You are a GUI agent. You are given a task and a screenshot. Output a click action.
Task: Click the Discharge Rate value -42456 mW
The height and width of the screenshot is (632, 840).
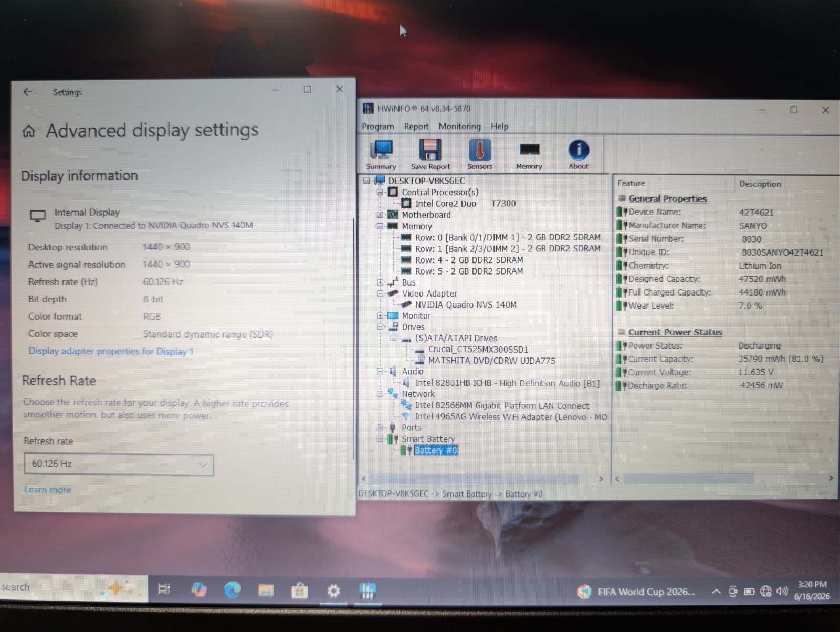tap(760, 385)
